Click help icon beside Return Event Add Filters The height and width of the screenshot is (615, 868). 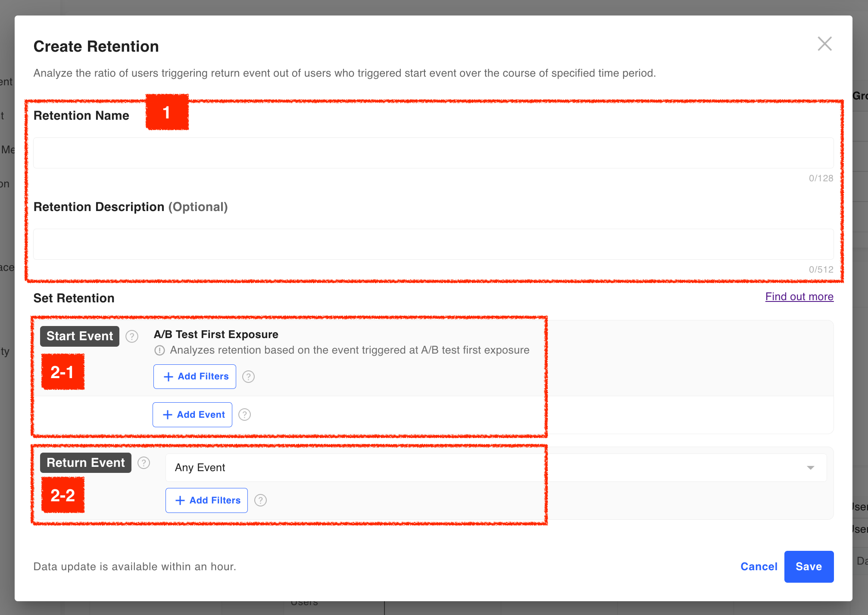tap(260, 500)
